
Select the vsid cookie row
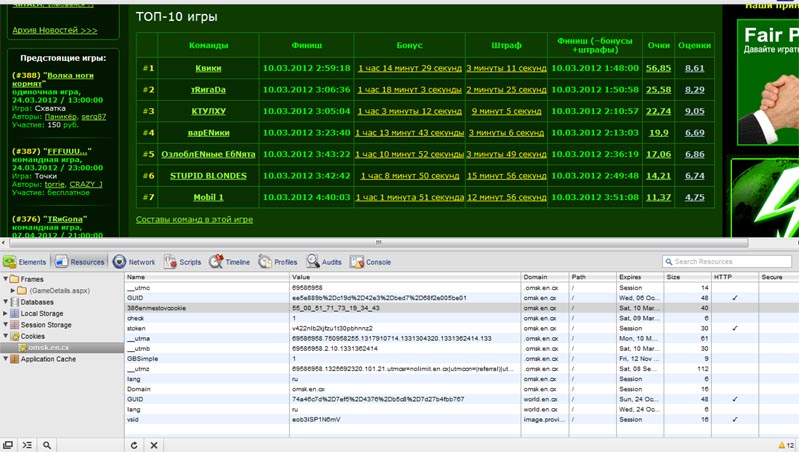[462, 419]
